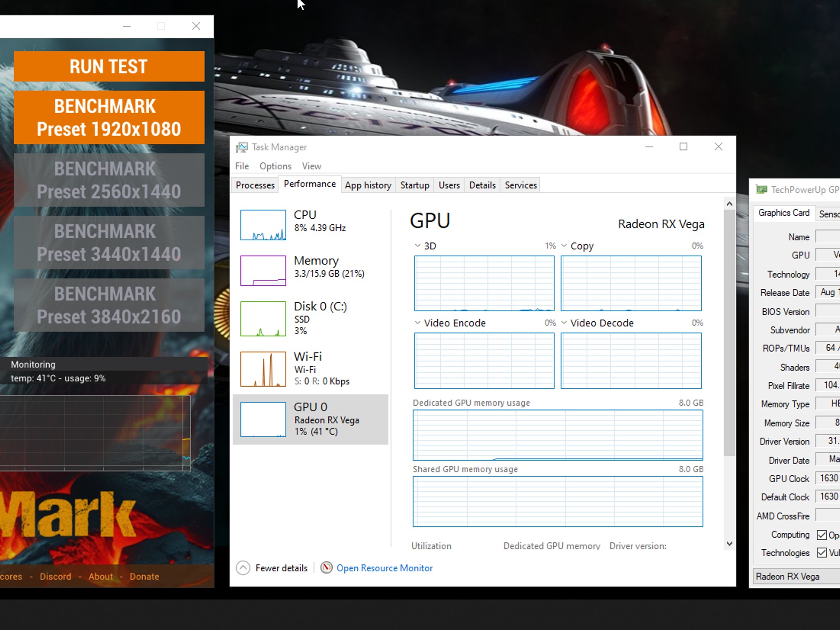Click the Default Clock value field in GPU-Z

tap(828, 497)
